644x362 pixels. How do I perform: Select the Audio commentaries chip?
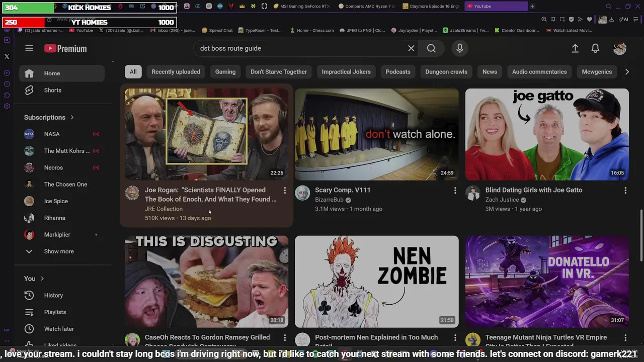tap(539, 72)
